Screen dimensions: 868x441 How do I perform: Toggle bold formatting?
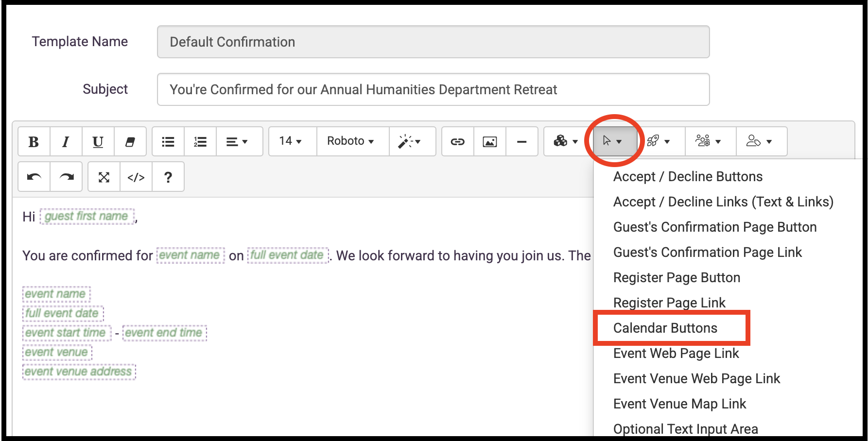tap(34, 142)
